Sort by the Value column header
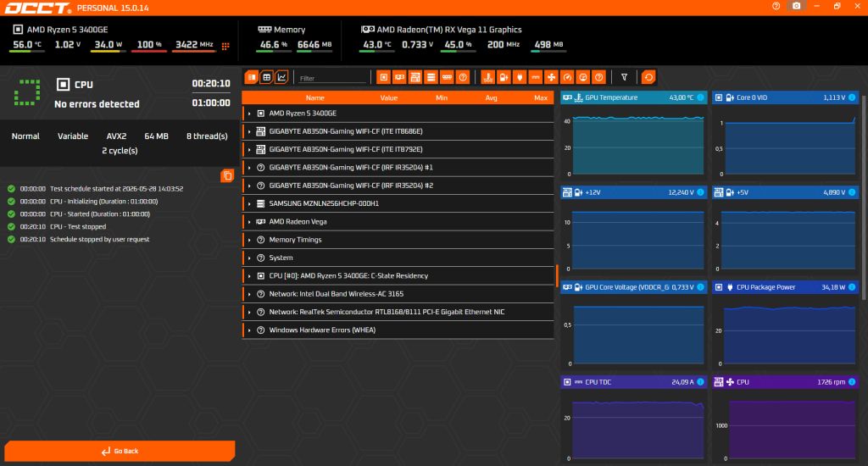868x466 pixels. [388, 98]
